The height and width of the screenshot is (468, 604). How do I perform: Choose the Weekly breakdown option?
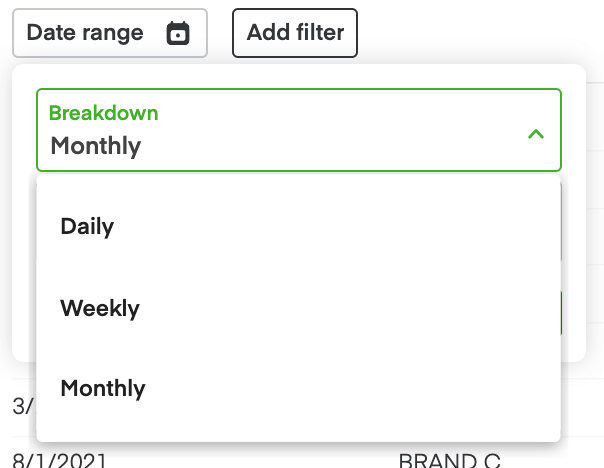click(x=100, y=308)
